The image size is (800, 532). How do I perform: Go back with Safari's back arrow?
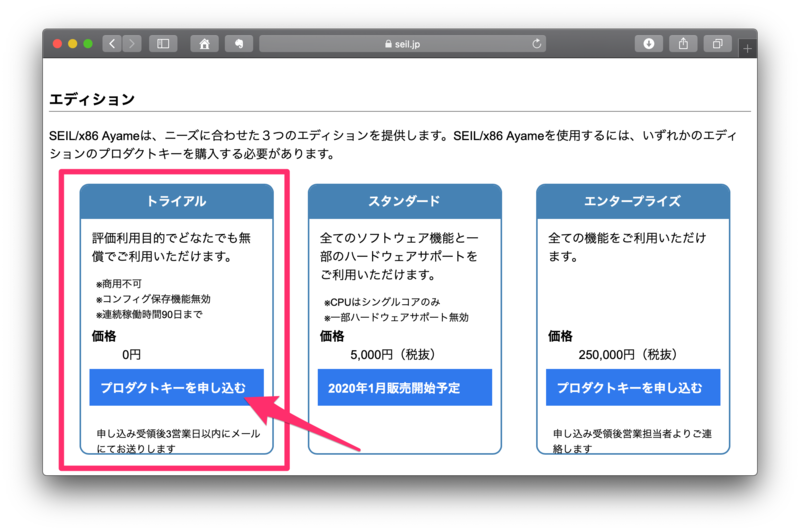[112, 44]
